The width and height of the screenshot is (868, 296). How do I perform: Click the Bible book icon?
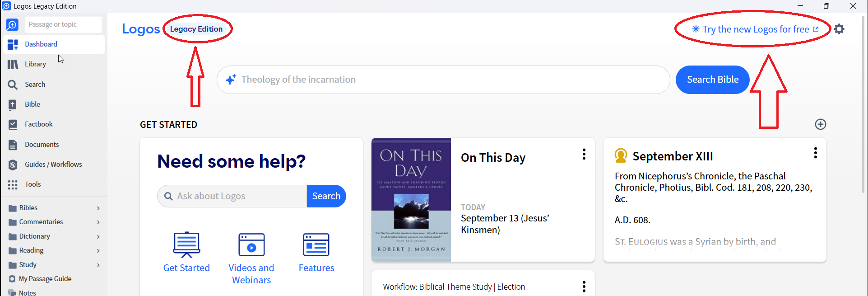(x=13, y=105)
